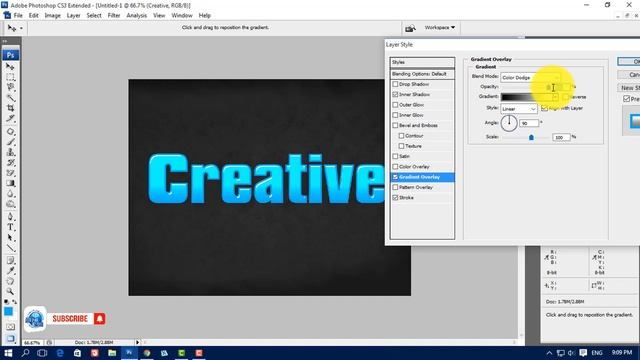640x360 pixels.
Task: Select the History Brush tool
Action: click(11, 162)
